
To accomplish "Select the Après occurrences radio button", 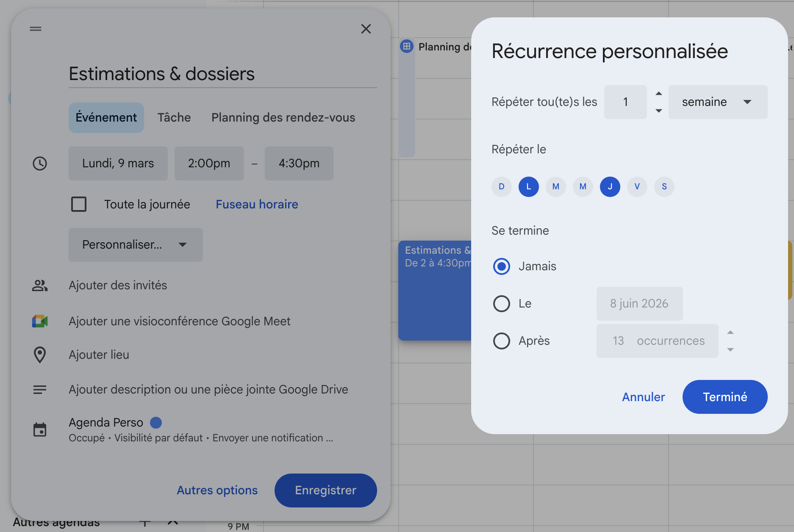I will pos(502,341).
